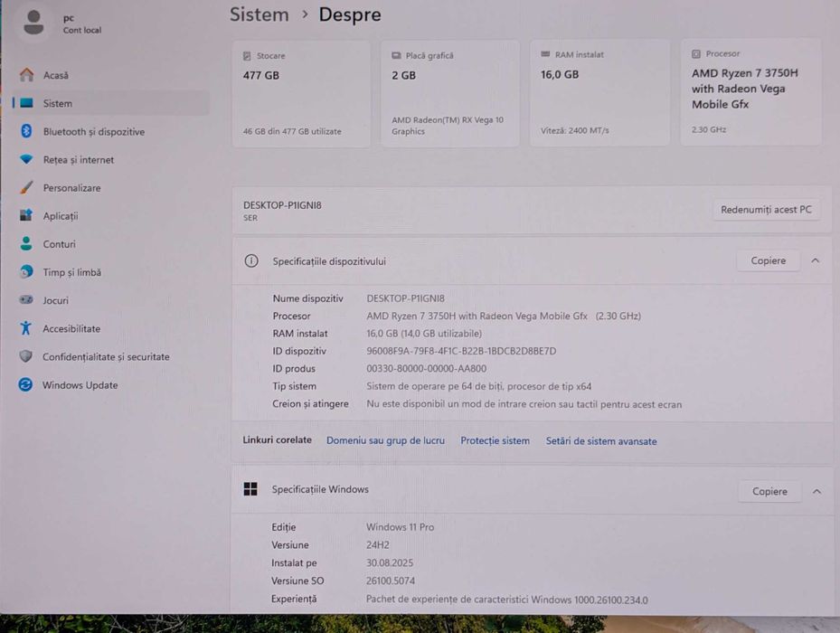
Task: Click the DESKTOP-P1IGNI8 name in rename bar
Action: click(282, 205)
